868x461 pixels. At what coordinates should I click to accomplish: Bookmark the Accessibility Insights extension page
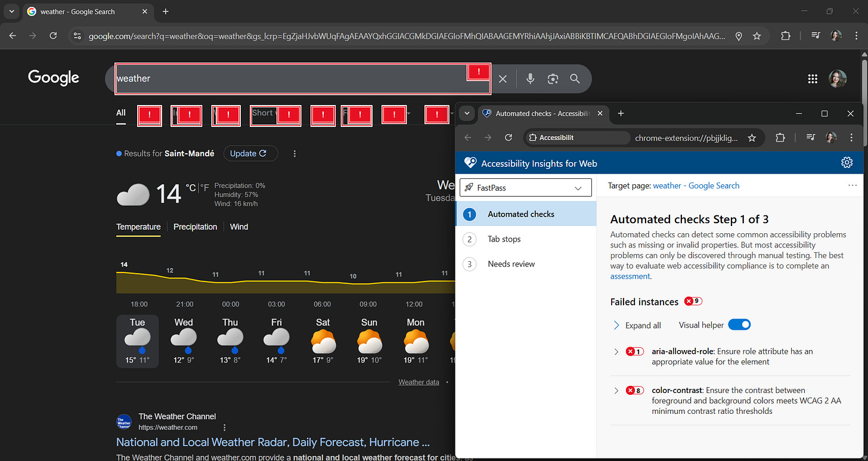(x=752, y=138)
